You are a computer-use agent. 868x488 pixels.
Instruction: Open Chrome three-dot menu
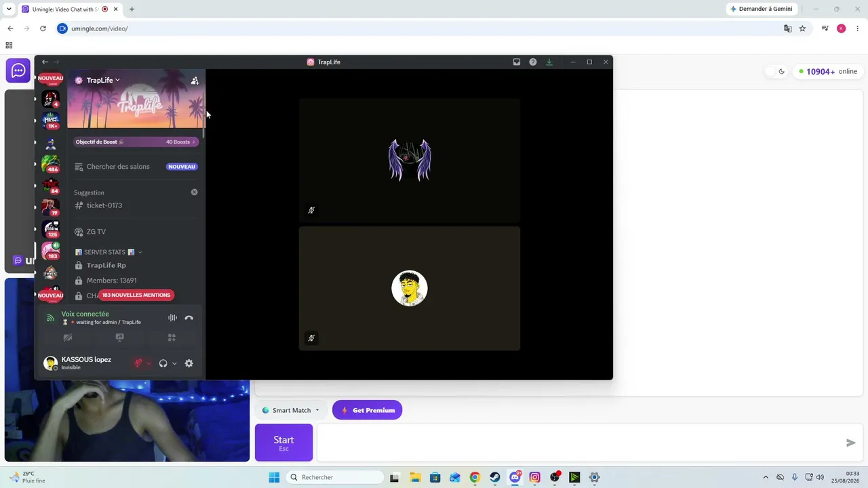(x=857, y=28)
